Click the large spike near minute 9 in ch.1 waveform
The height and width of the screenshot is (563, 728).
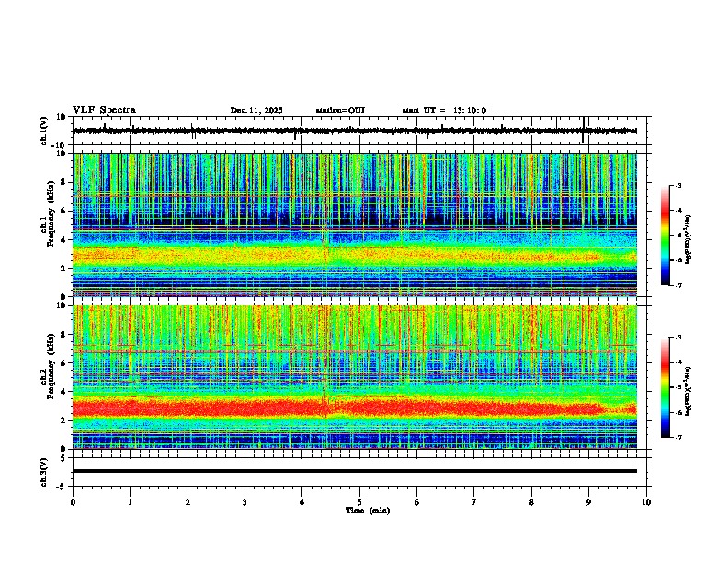point(583,130)
